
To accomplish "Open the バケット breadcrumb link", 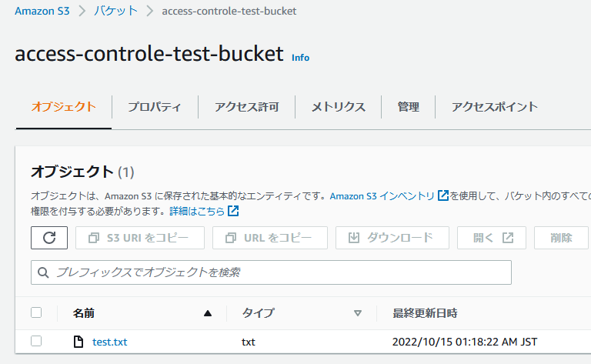I will 115,11.
